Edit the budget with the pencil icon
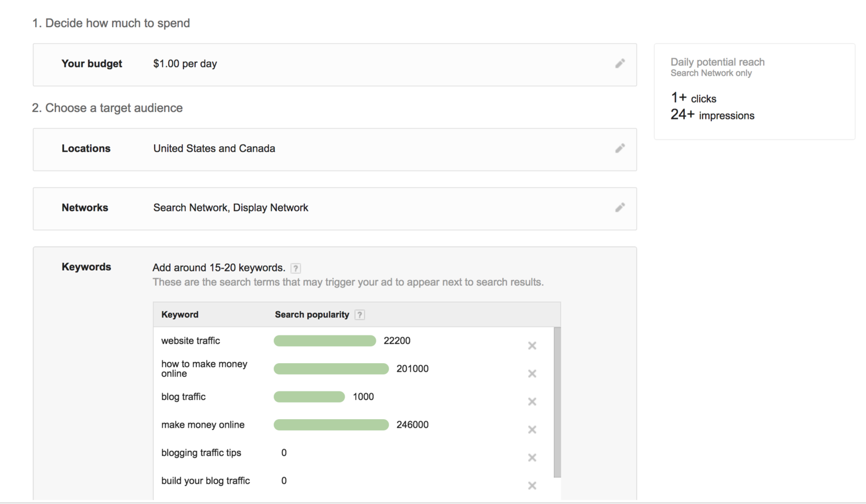The width and height of the screenshot is (866, 504). 620,64
